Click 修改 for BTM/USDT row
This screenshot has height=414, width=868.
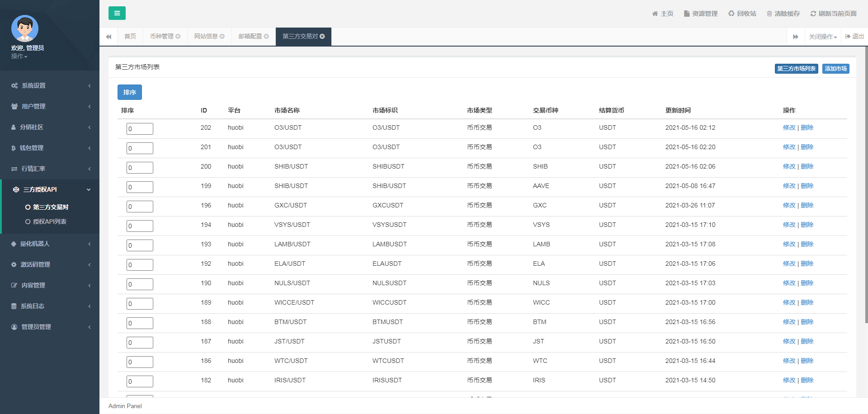tap(789, 322)
